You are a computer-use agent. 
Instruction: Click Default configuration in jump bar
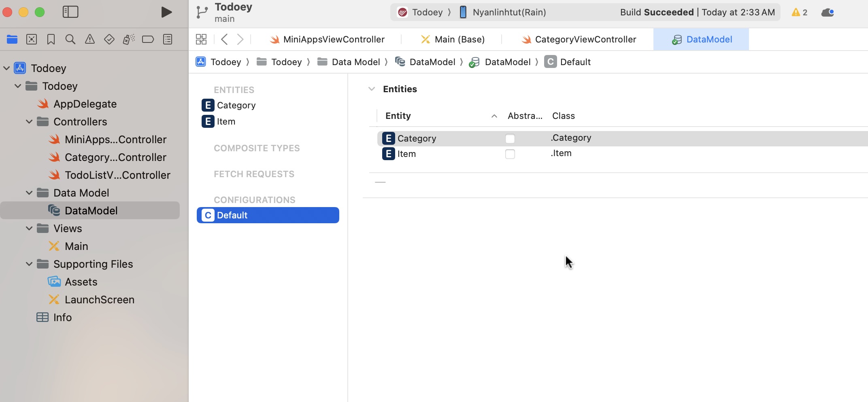click(568, 62)
